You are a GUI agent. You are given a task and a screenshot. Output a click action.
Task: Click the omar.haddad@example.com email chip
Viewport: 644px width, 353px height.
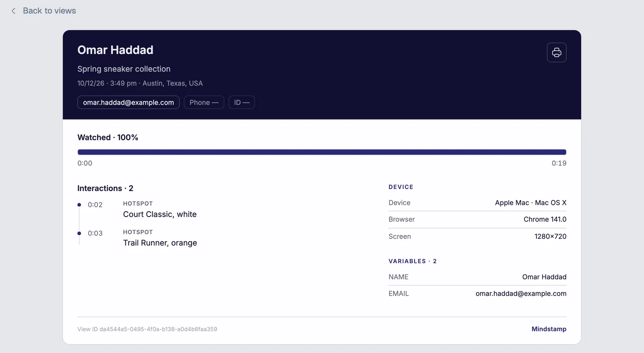[x=128, y=102]
